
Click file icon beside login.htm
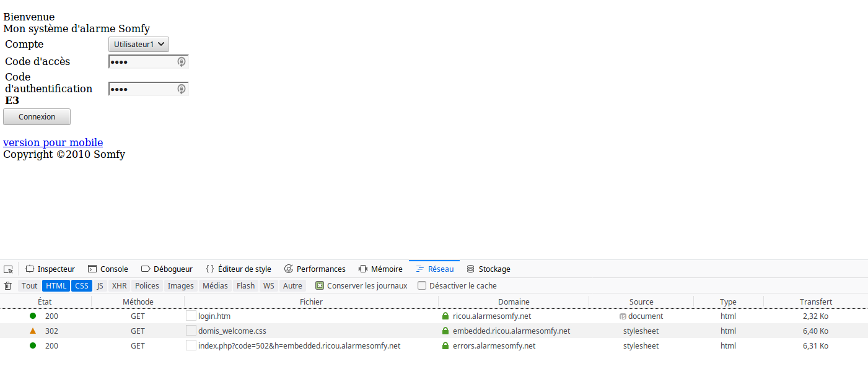(191, 316)
